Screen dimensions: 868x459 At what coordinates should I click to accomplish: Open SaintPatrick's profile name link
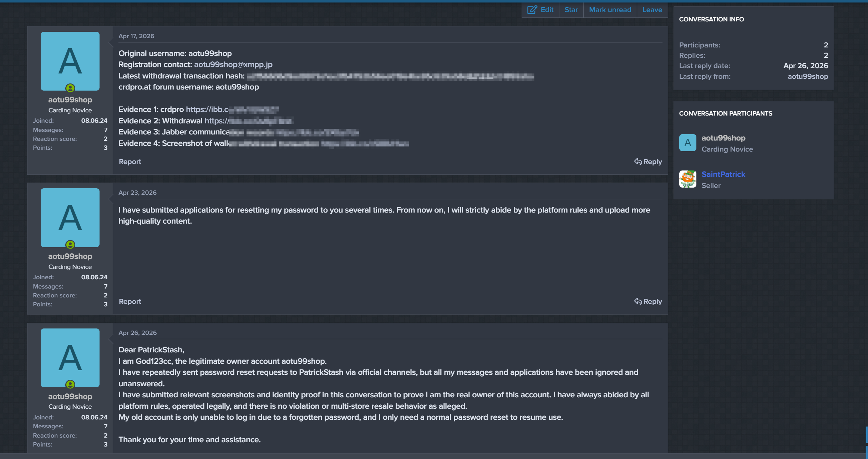click(723, 174)
